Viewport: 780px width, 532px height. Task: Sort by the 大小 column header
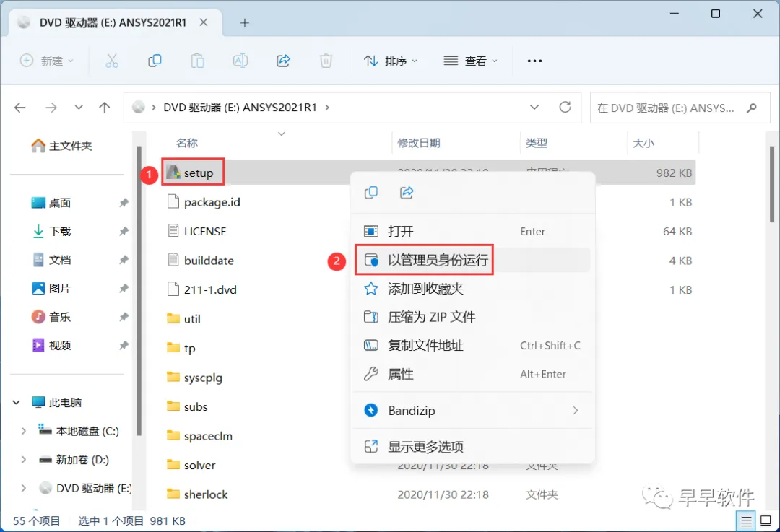click(x=643, y=143)
